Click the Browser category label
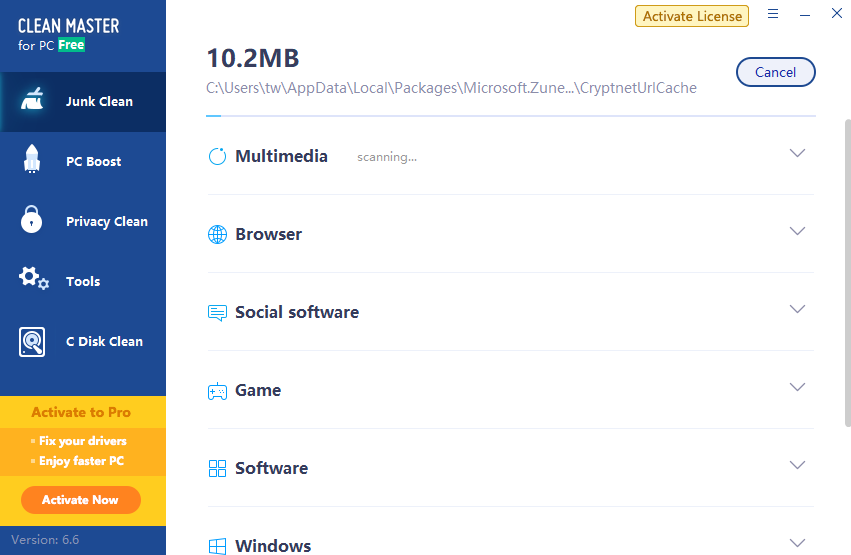The image size is (851, 555). pos(269,234)
